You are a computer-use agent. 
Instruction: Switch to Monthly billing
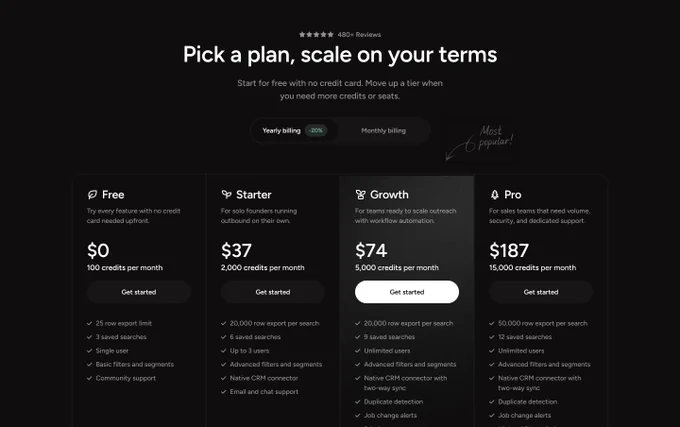pos(383,130)
